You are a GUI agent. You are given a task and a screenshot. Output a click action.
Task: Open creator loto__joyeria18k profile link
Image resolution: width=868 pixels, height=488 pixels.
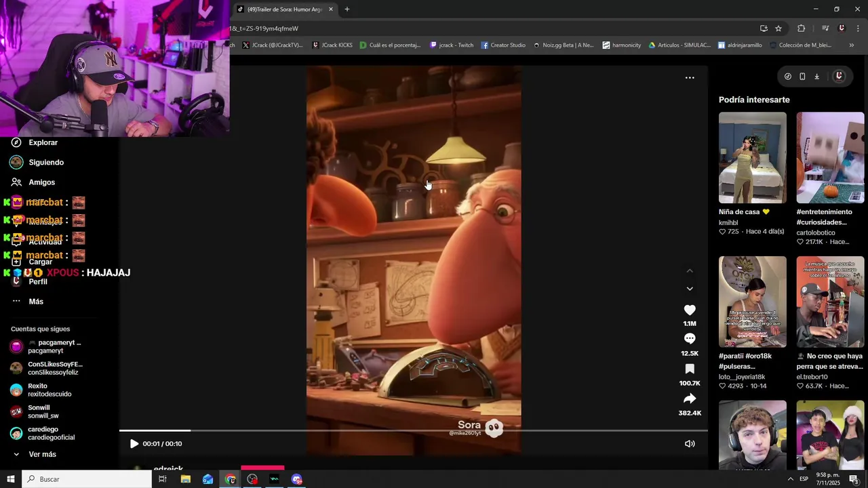point(742,377)
